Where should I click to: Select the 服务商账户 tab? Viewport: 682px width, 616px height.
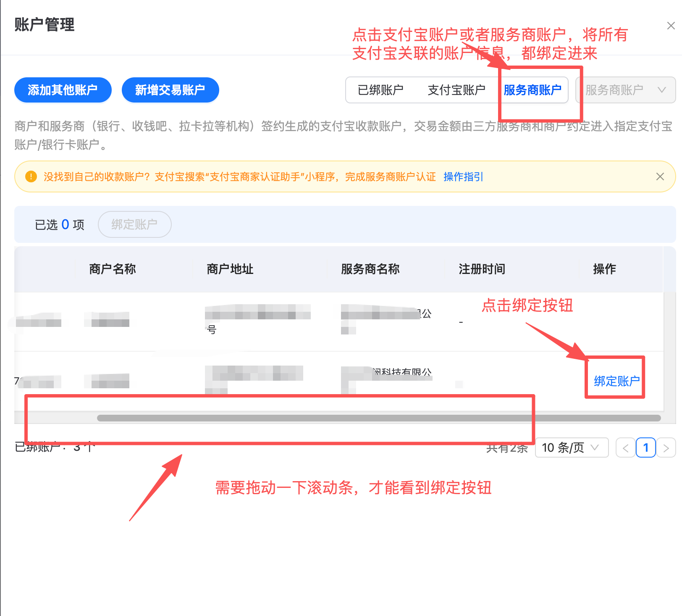pyautogui.click(x=532, y=90)
